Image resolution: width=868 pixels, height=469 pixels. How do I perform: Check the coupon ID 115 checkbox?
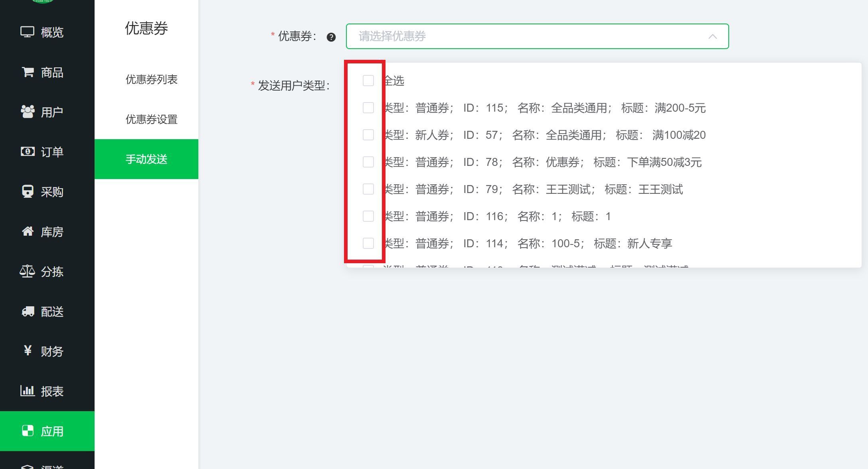[x=368, y=108]
